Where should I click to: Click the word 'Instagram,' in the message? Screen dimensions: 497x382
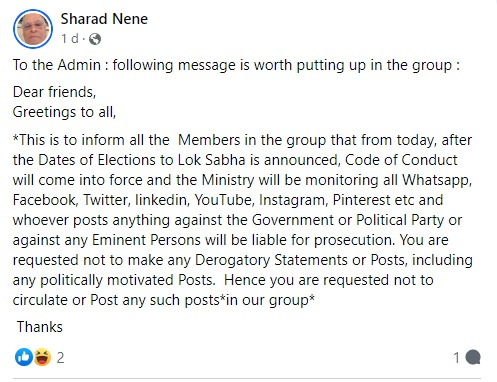(x=294, y=200)
